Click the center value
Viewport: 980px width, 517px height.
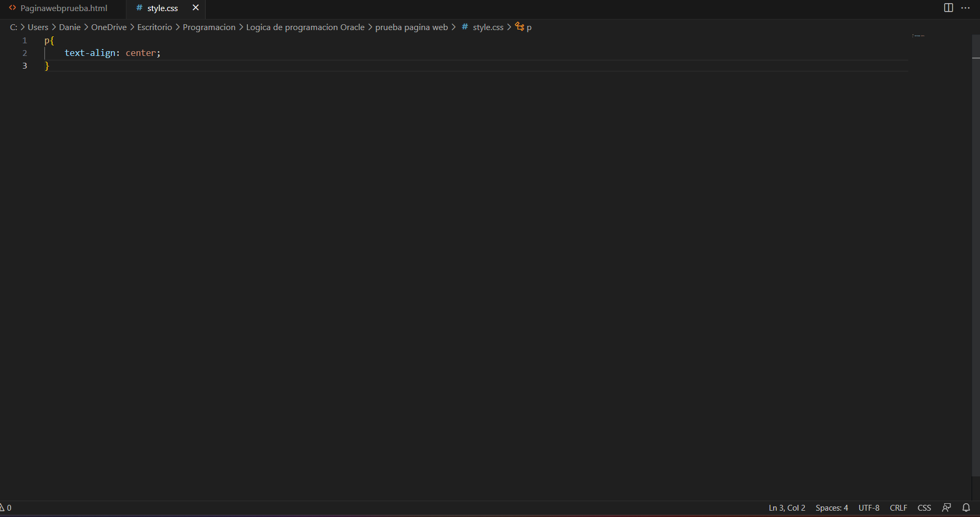tap(140, 53)
